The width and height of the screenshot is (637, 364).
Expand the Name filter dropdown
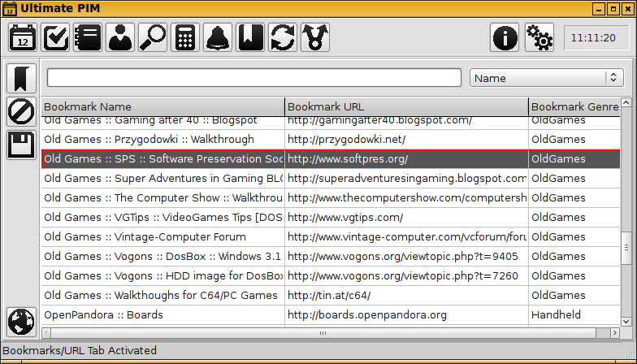(x=546, y=78)
